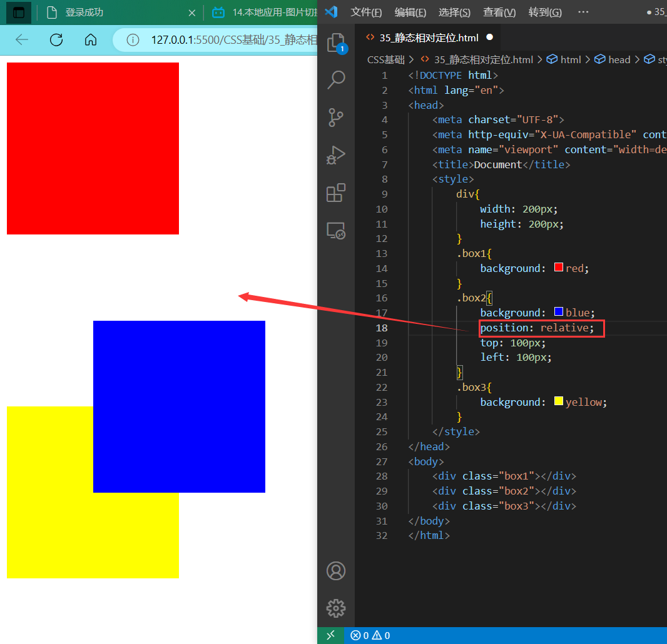The height and width of the screenshot is (644, 667).
Task: Open the yellow color picker swatch
Action: tap(559, 401)
